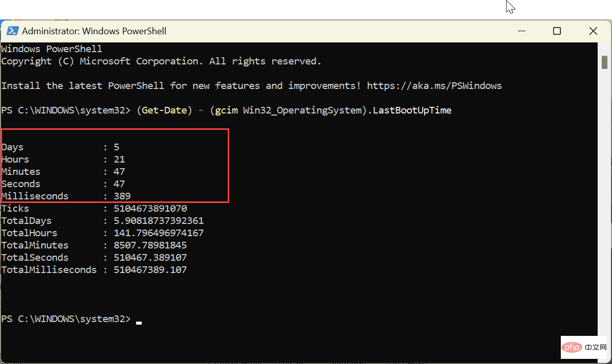Click the Minutes value "47"

(119, 172)
